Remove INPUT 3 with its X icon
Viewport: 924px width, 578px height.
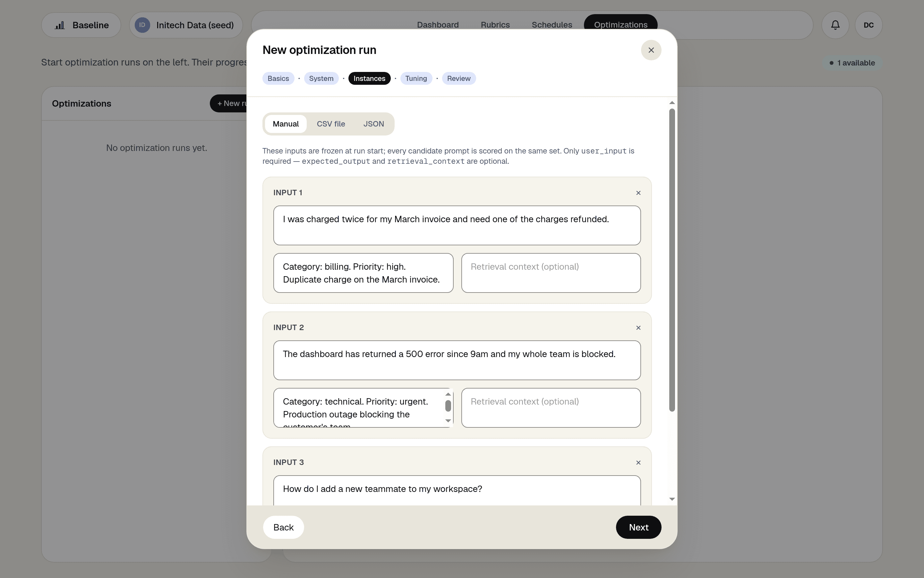click(x=638, y=463)
